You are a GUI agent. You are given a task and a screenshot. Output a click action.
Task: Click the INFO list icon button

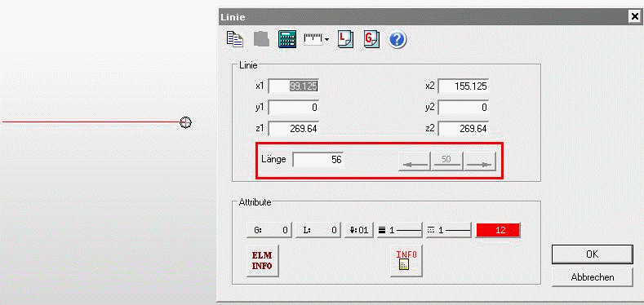click(x=406, y=261)
